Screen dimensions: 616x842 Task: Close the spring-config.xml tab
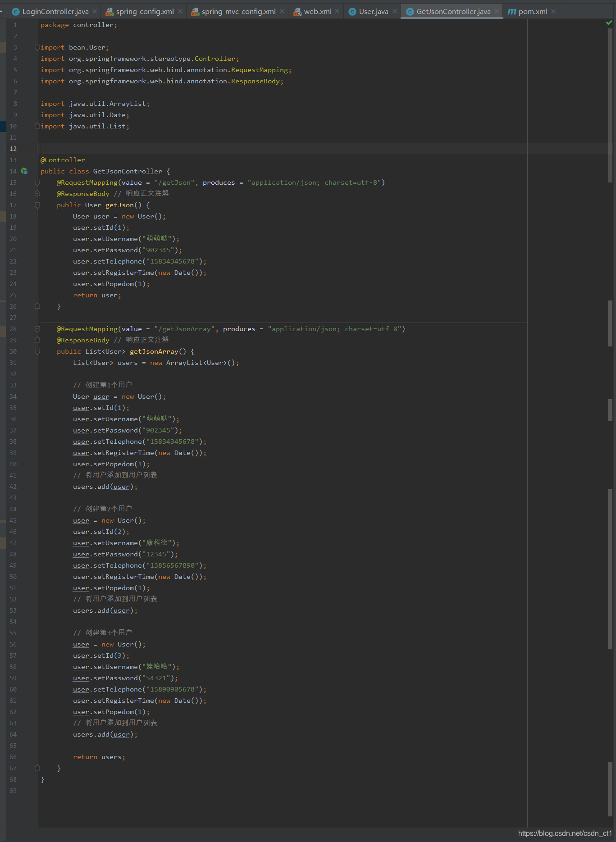[x=180, y=11]
